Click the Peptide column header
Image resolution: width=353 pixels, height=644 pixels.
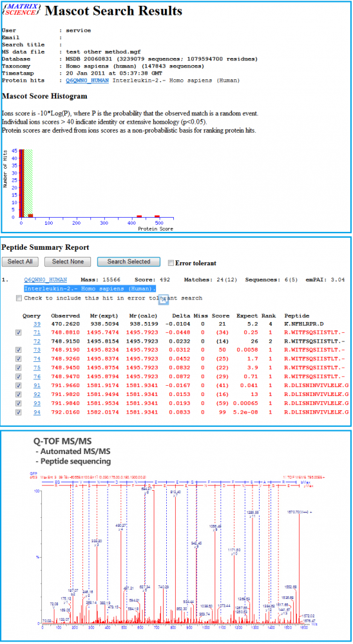point(296,316)
